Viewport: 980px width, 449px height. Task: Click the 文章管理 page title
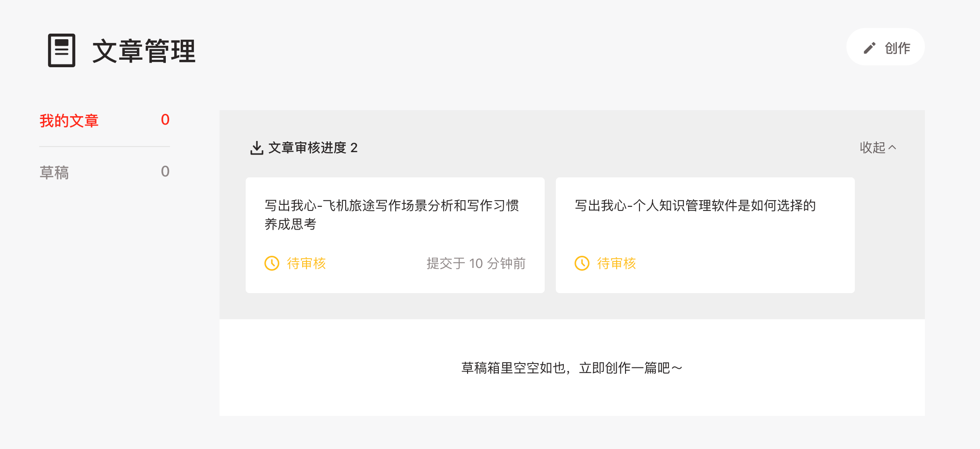click(144, 51)
